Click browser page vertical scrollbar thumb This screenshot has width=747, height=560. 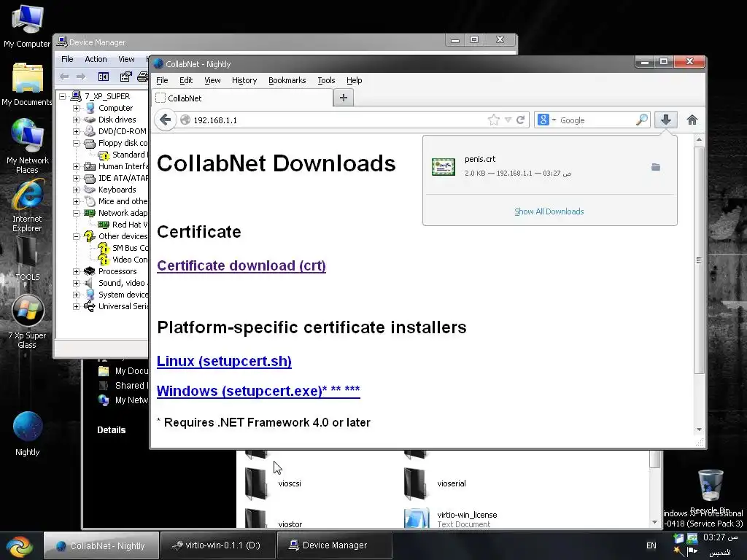(698, 260)
